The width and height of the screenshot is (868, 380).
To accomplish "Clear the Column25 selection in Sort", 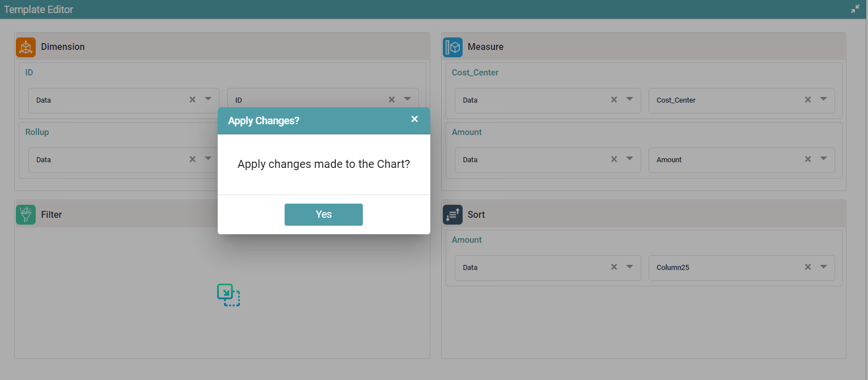I will point(808,267).
